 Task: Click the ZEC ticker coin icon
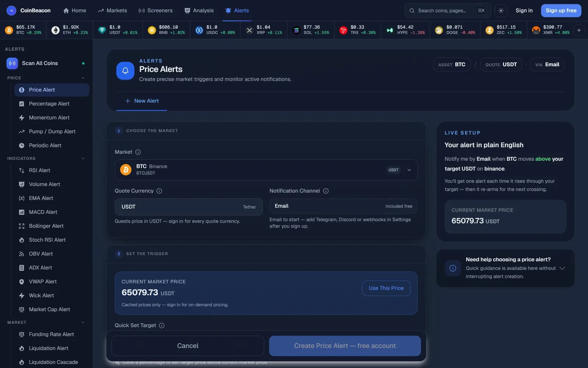point(490,30)
